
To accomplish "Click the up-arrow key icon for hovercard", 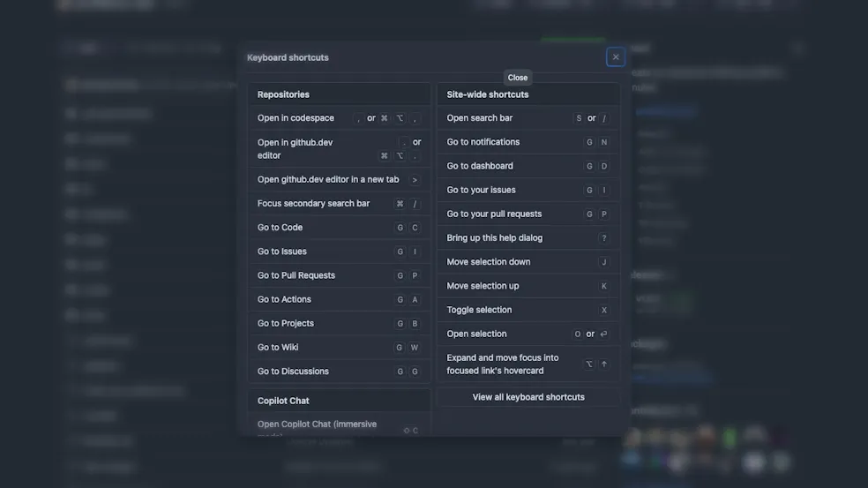I will tap(604, 364).
